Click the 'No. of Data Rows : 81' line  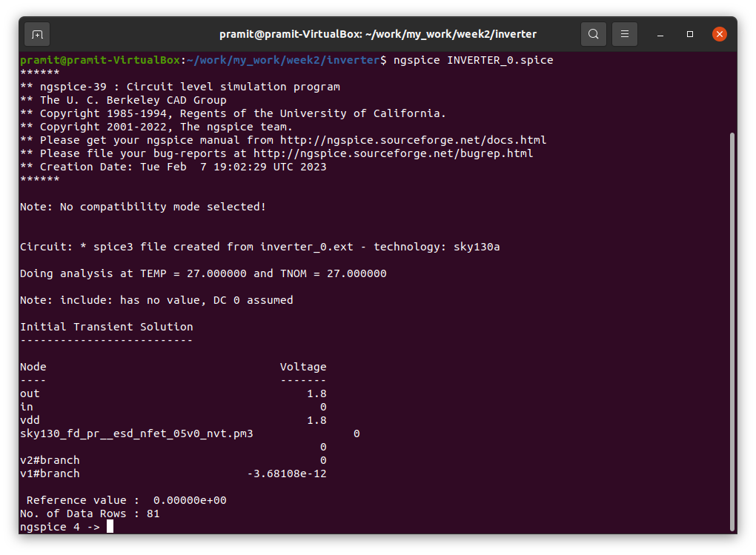pyautogui.click(x=90, y=514)
